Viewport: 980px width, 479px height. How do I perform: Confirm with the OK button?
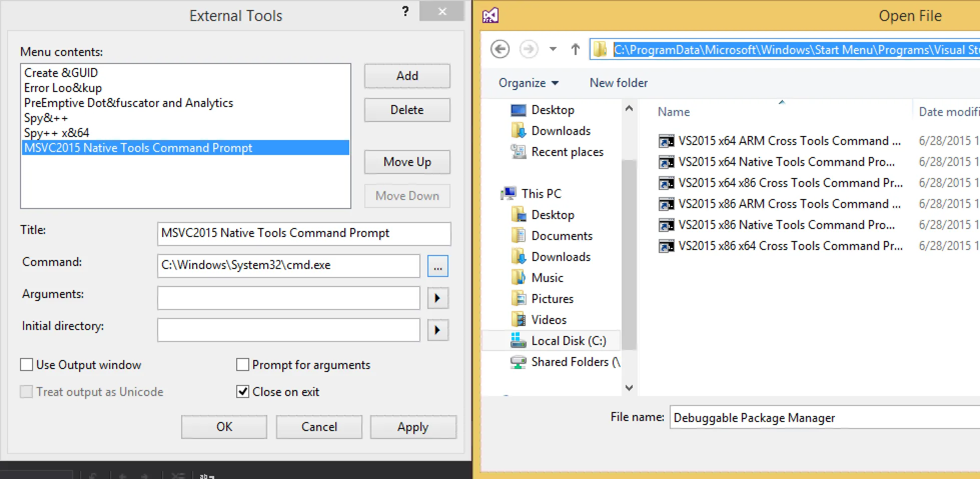coord(224,427)
